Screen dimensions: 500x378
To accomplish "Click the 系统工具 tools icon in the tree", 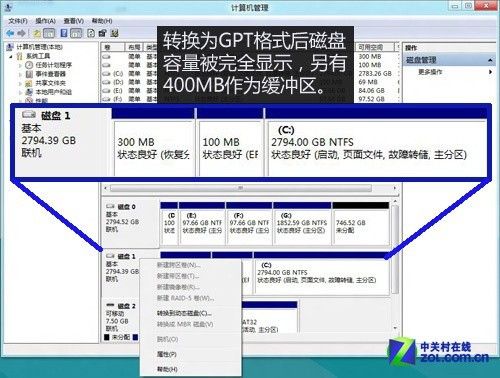I will tap(20, 56).
